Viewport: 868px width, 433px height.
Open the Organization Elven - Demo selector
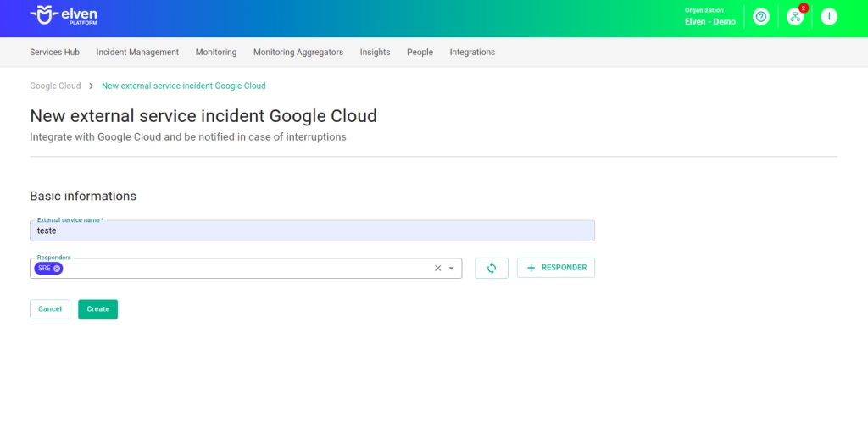click(709, 17)
